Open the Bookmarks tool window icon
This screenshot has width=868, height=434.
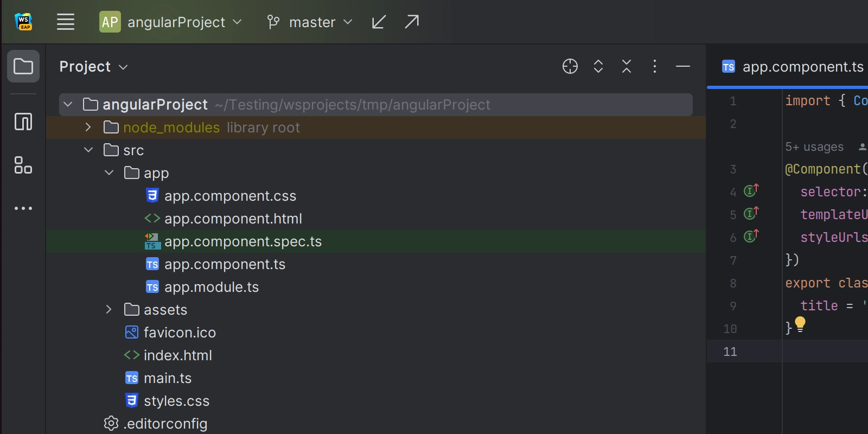[23, 122]
